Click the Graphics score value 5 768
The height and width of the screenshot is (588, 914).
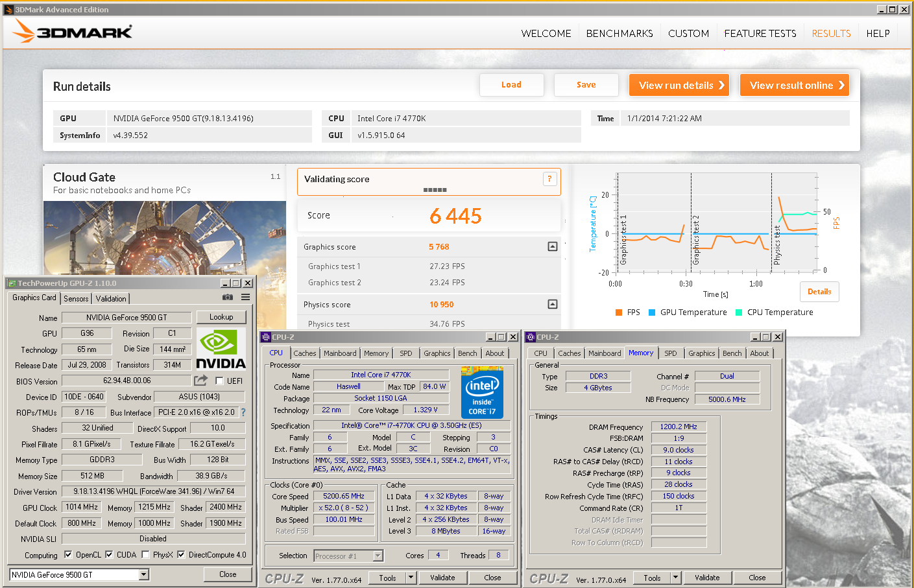[x=439, y=247]
